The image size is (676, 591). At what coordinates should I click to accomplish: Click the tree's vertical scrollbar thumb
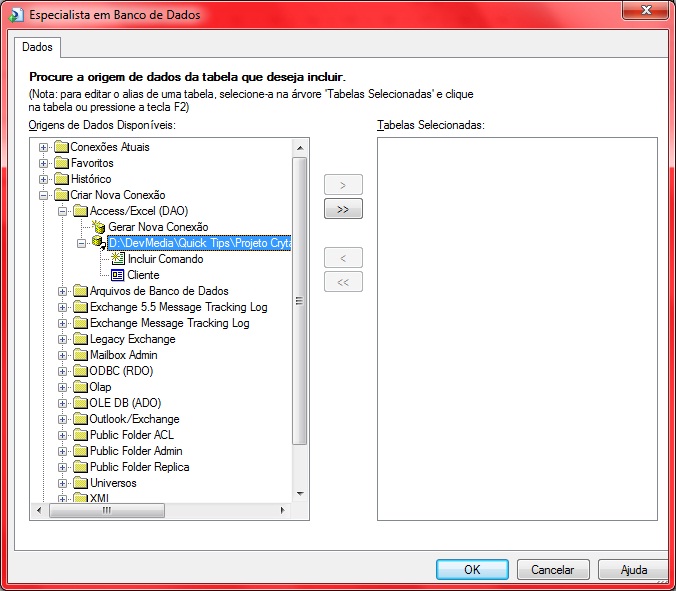coord(300,300)
